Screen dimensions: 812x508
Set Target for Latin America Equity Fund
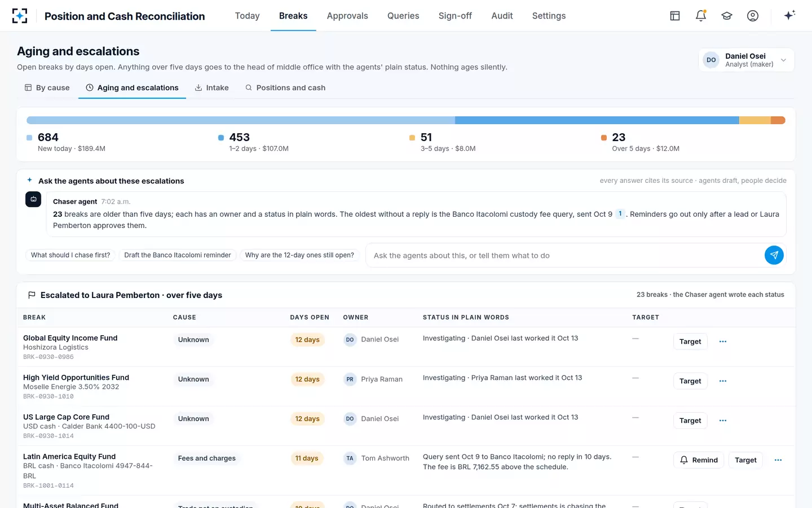[x=745, y=460]
